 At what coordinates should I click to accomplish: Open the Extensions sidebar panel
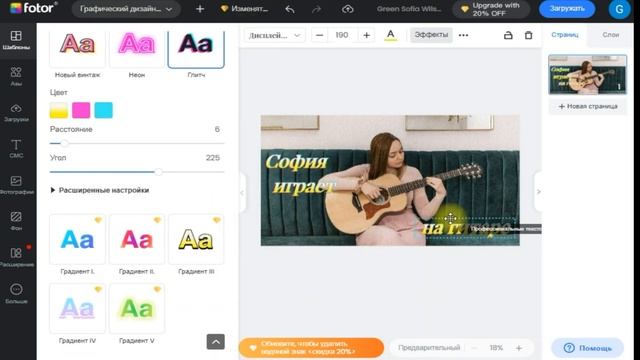[x=16, y=257]
